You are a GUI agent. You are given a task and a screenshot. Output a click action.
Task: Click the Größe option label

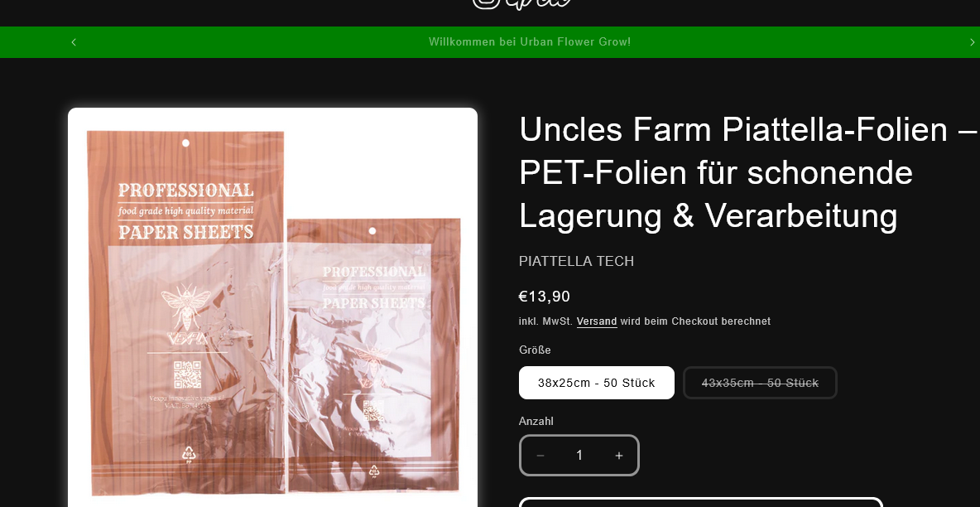point(535,350)
